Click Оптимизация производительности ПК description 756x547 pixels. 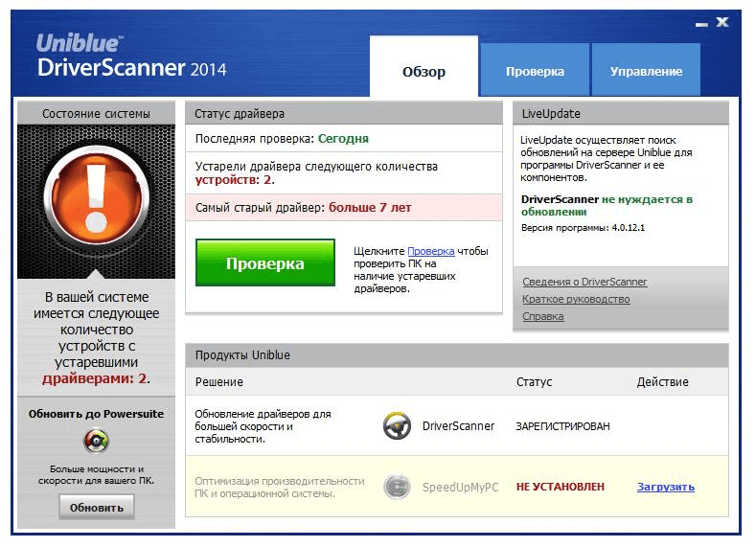point(280,488)
